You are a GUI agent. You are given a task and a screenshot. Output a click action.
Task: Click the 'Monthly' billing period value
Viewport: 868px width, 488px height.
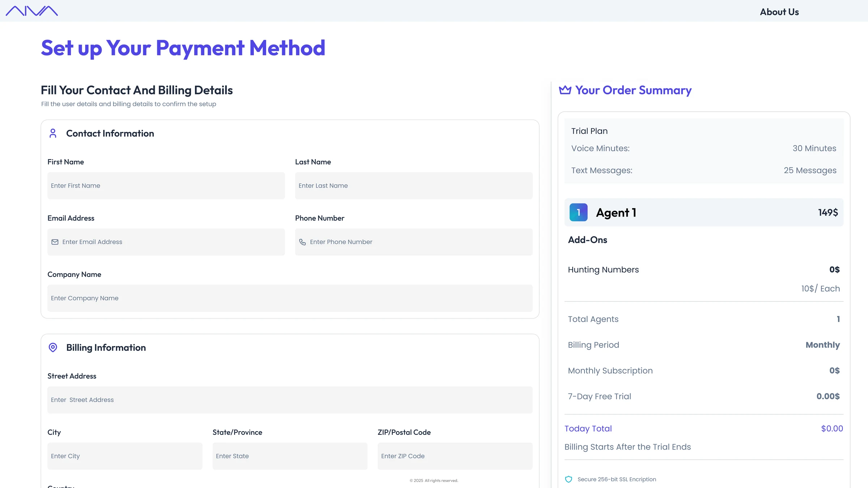pyautogui.click(x=823, y=345)
